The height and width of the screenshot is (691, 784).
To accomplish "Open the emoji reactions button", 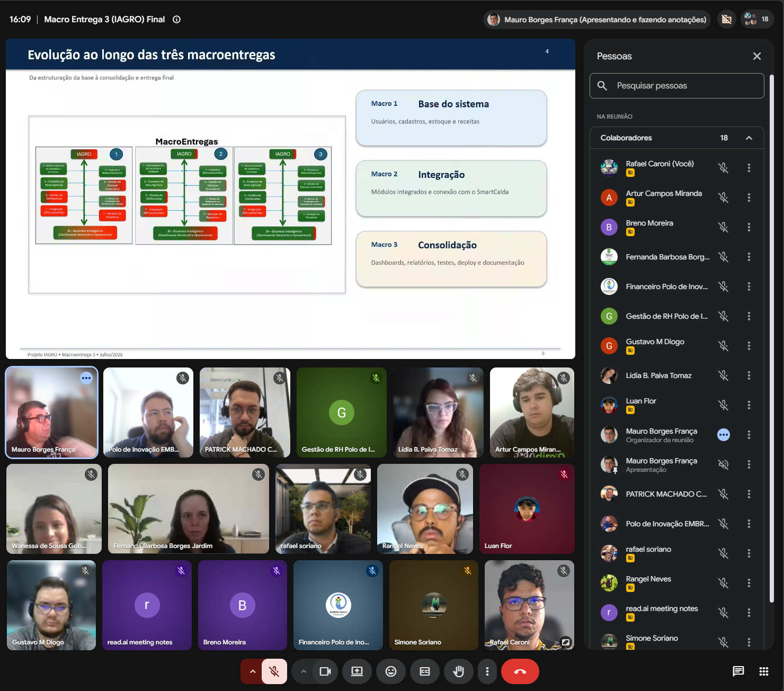I will (391, 671).
